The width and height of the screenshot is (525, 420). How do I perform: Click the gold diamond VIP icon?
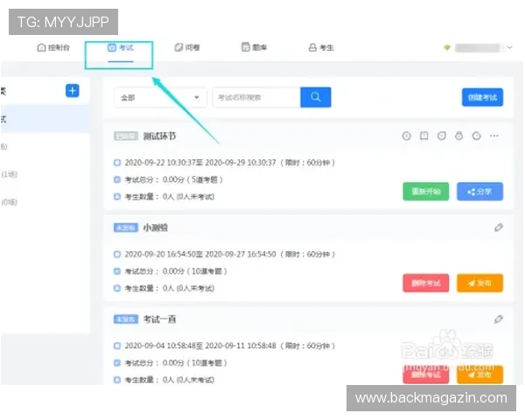447,48
